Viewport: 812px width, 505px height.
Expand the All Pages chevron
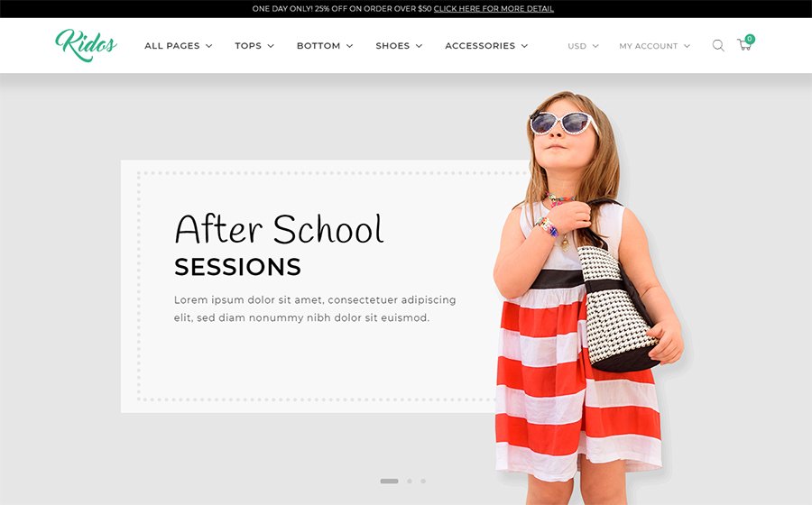point(208,46)
